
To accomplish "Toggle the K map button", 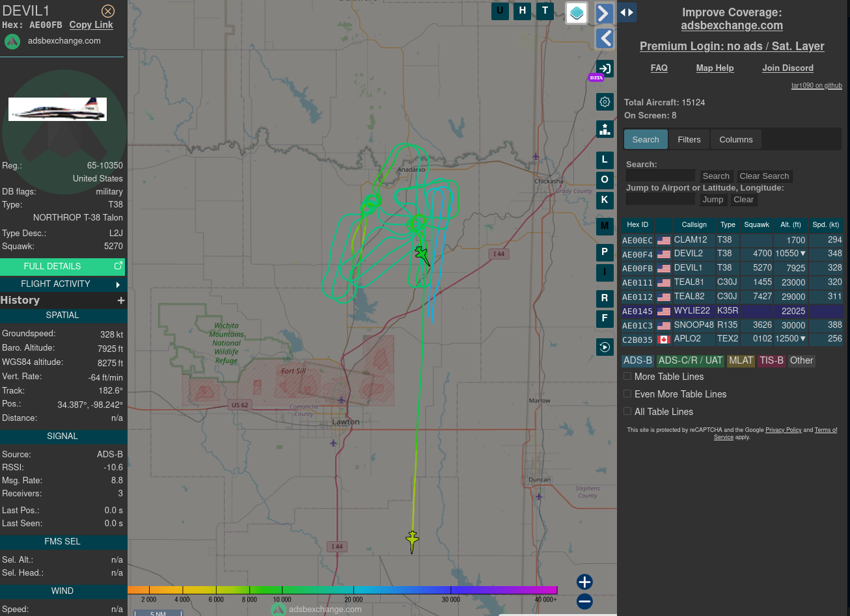I will tap(605, 200).
